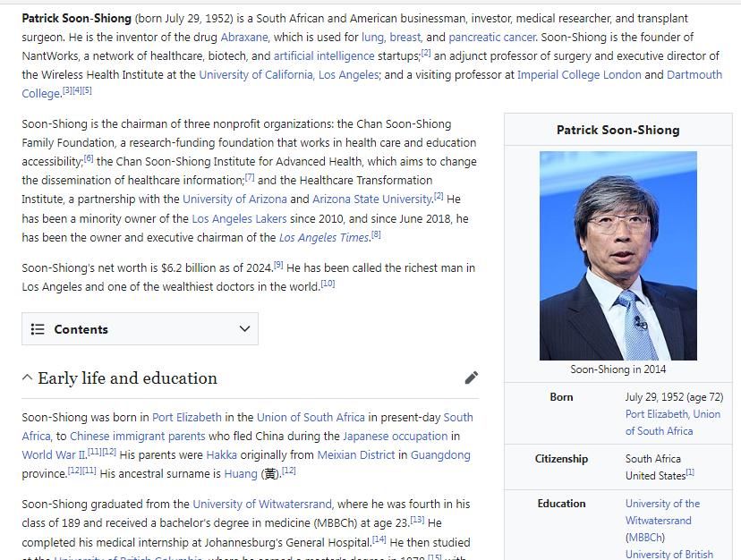Click the birth date July 29, 1952 (age 72)

pyautogui.click(x=675, y=397)
